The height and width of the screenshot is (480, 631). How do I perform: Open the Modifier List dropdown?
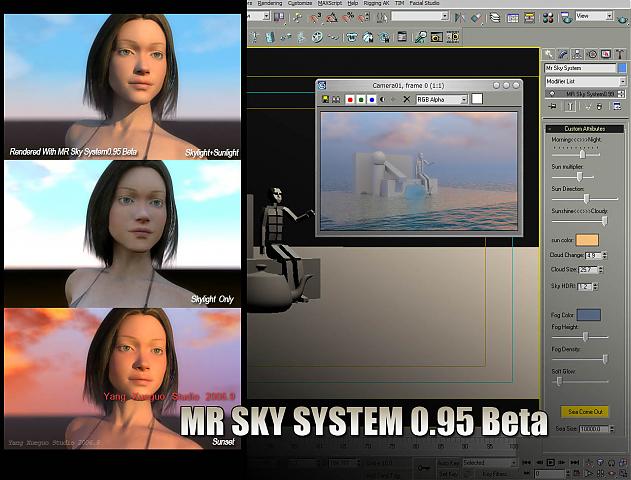click(585, 81)
